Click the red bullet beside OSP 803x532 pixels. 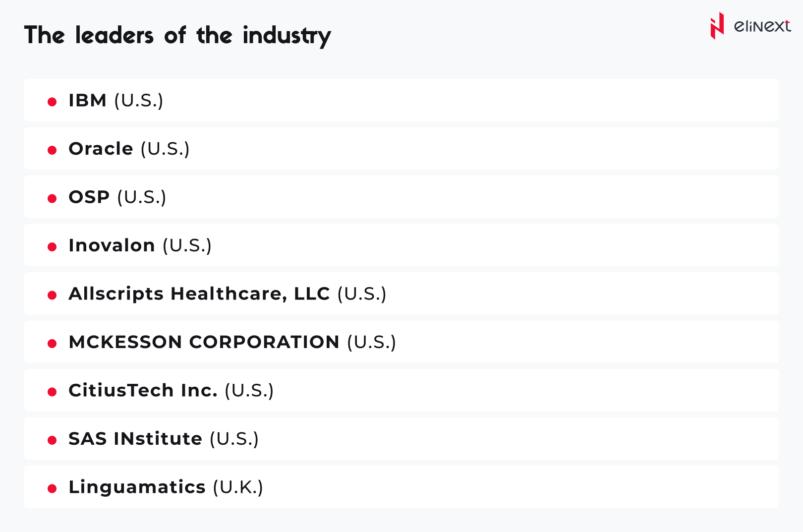52,198
